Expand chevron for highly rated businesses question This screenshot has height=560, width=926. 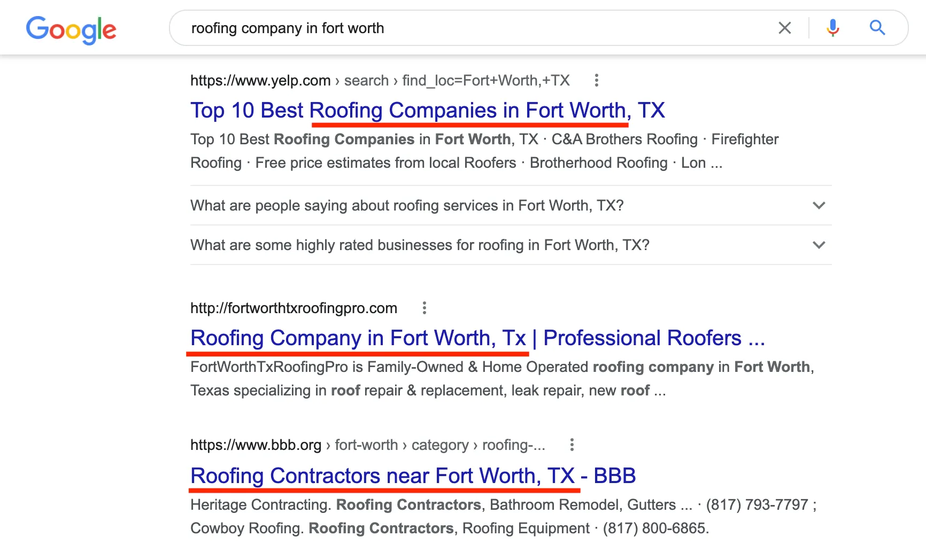[x=819, y=245]
